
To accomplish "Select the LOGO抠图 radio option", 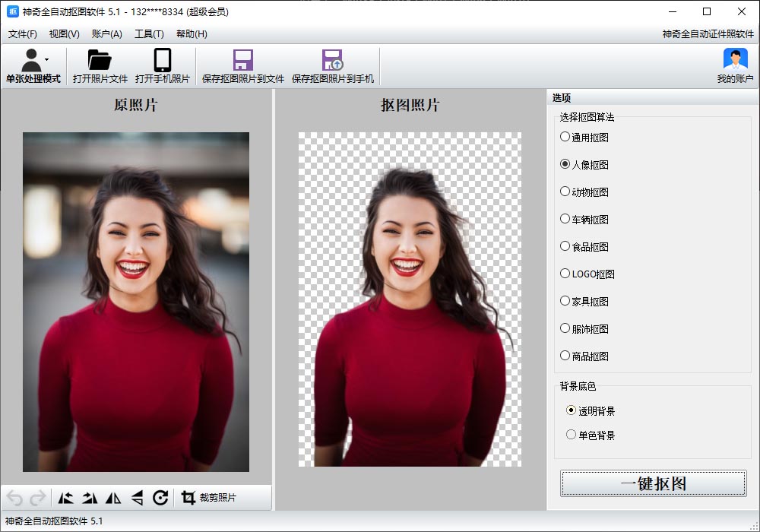I will tap(565, 274).
